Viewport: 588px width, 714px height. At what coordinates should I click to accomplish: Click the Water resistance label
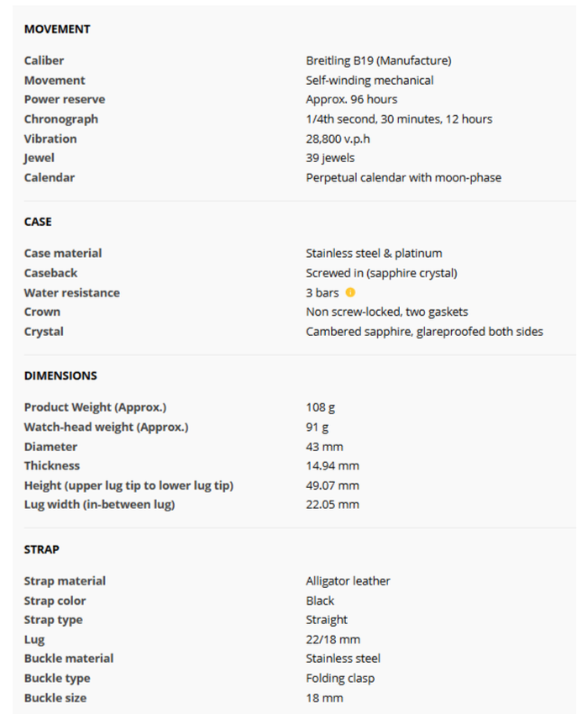pos(71,292)
